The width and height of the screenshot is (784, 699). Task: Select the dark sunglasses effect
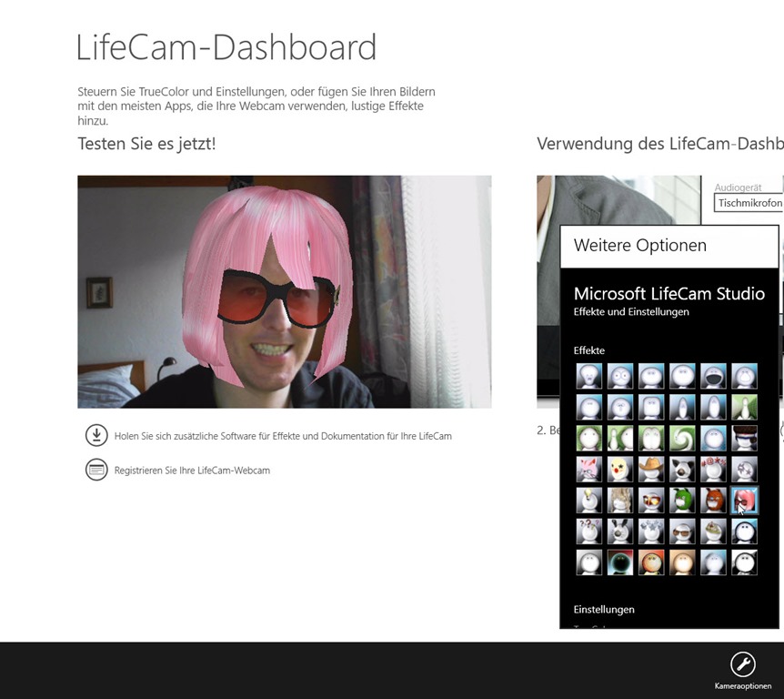pyautogui.click(x=682, y=531)
